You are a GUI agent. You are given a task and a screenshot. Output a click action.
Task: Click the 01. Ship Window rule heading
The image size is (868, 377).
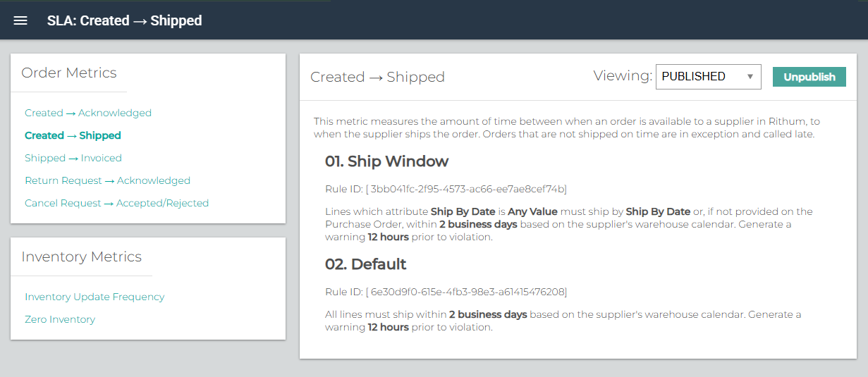tap(386, 161)
